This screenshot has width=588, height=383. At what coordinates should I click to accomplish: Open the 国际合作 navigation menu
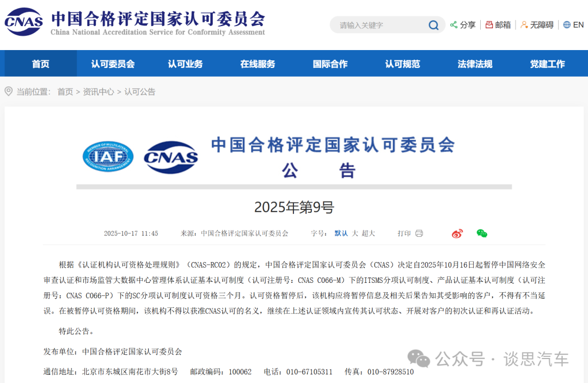(330, 64)
